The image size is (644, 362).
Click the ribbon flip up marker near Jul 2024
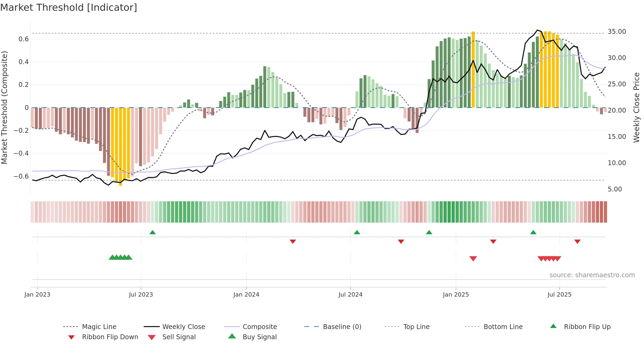pos(357,232)
